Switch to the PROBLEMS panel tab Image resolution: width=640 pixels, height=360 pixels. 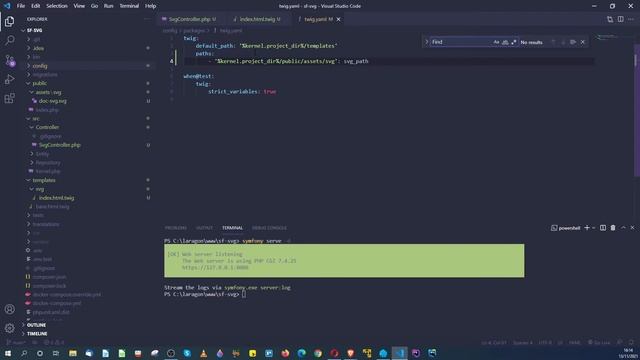pos(176,228)
